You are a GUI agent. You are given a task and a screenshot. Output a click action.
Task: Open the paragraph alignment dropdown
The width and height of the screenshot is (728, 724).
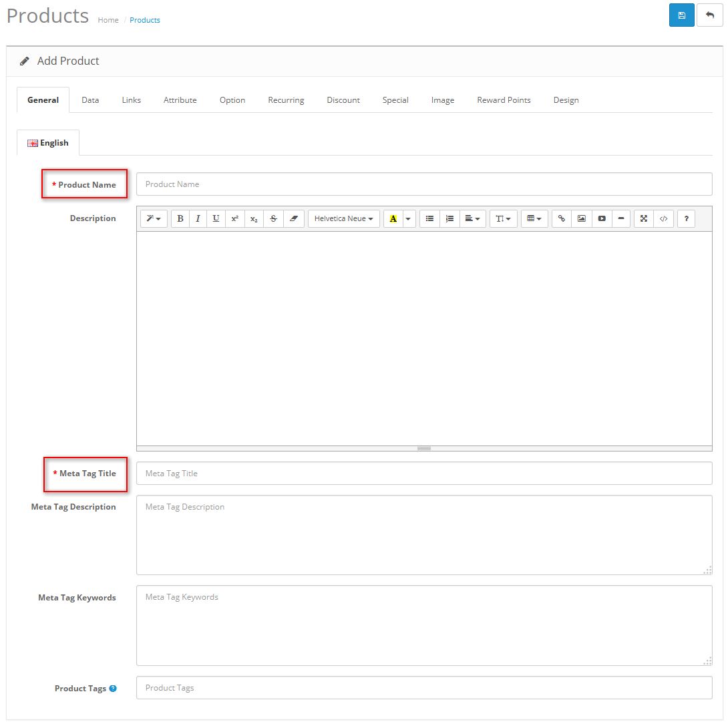pyautogui.click(x=472, y=218)
